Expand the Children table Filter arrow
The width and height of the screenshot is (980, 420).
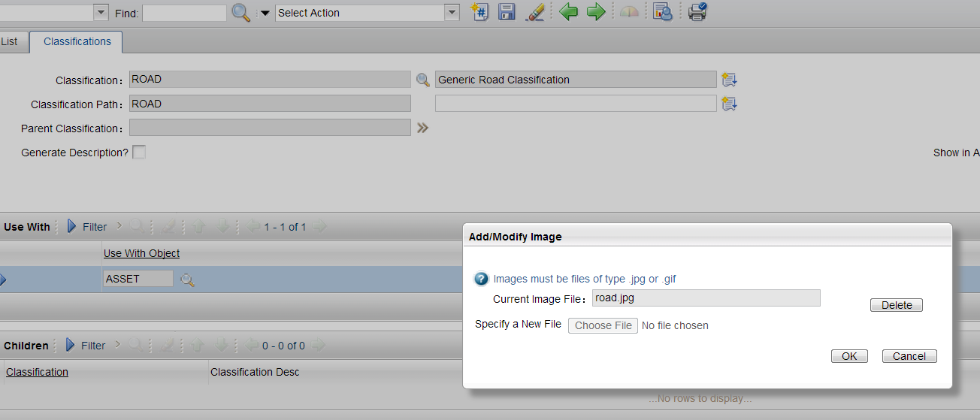[x=71, y=346]
